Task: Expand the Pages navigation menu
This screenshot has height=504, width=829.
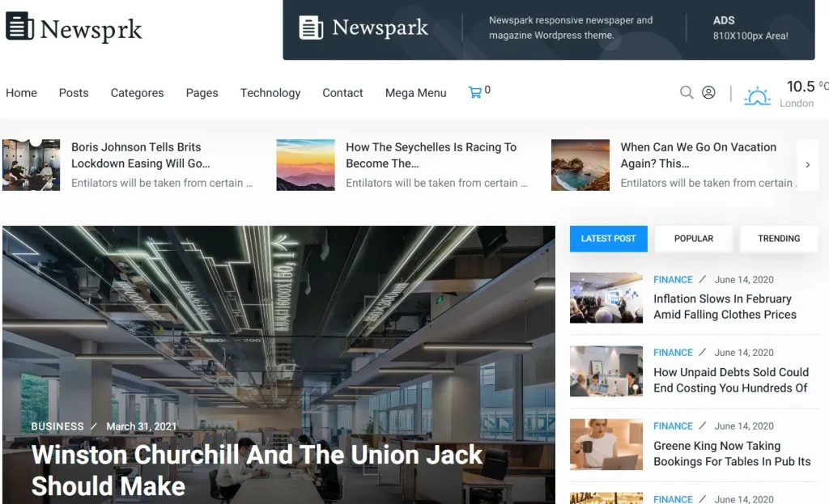Action: [202, 93]
